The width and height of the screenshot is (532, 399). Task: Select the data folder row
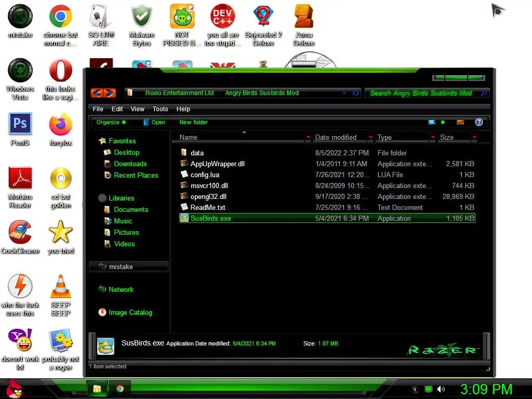[327, 153]
